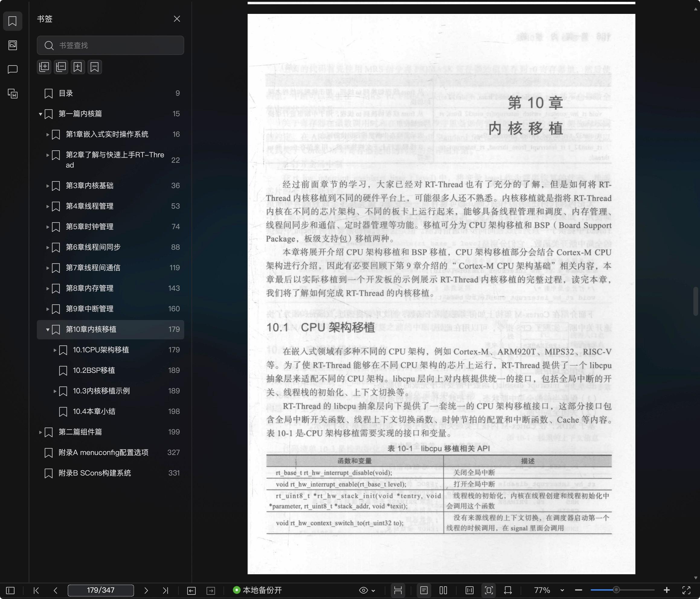Expand 第7章线程间通信 bookmark
Screen dimensions: 700x599
coord(48,268)
